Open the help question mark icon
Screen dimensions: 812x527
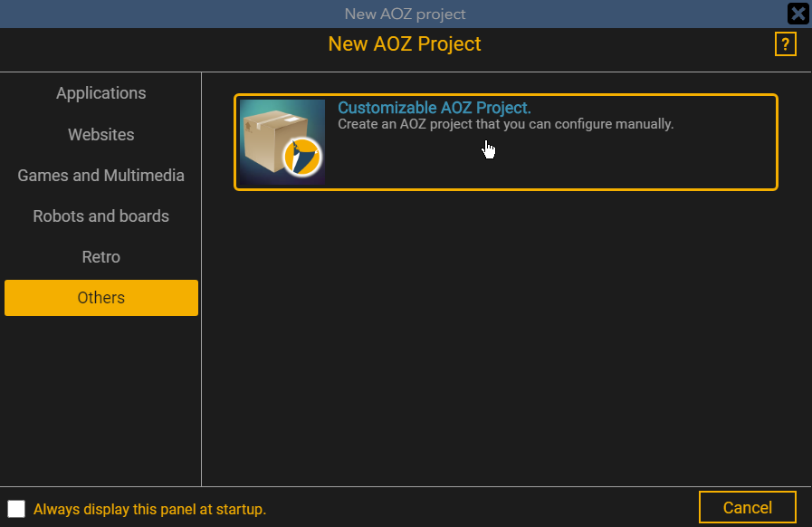coord(785,43)
